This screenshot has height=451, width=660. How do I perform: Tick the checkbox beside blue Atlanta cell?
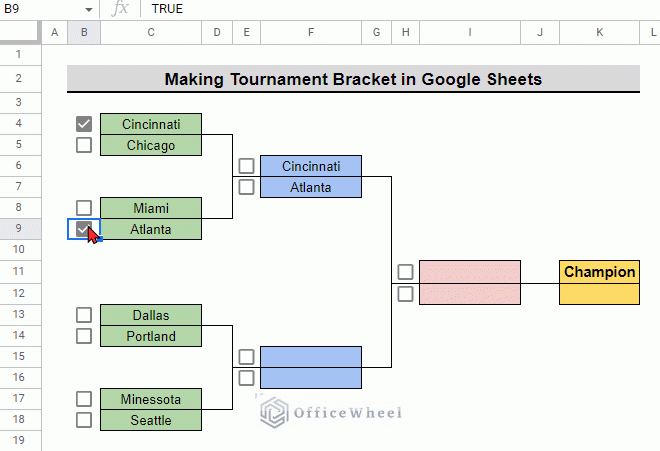246,187
